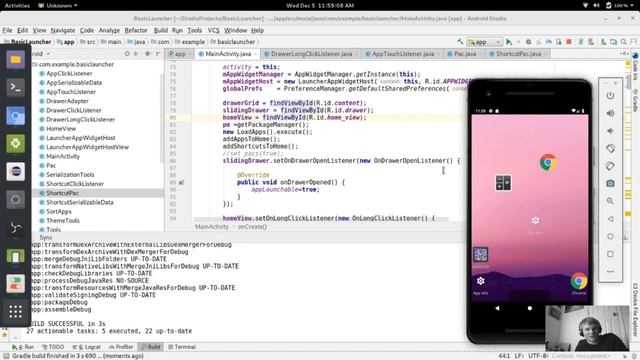Click the emulator sidebar Back triangle
Image resolution: width=640 pixels, height=360 pixels.
click(610, 219)
